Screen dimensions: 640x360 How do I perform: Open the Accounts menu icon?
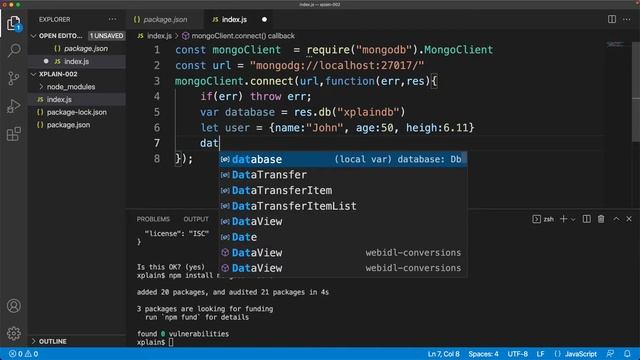point(13,306)
